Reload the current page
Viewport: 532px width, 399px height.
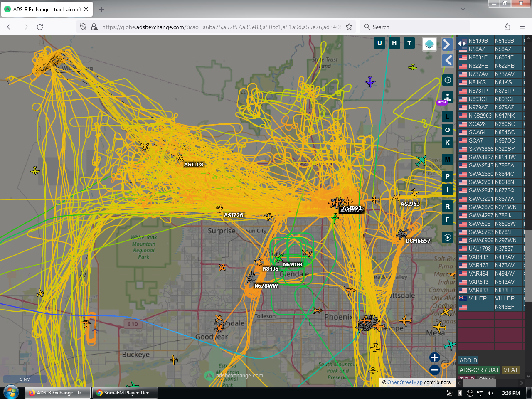(40, 27)
